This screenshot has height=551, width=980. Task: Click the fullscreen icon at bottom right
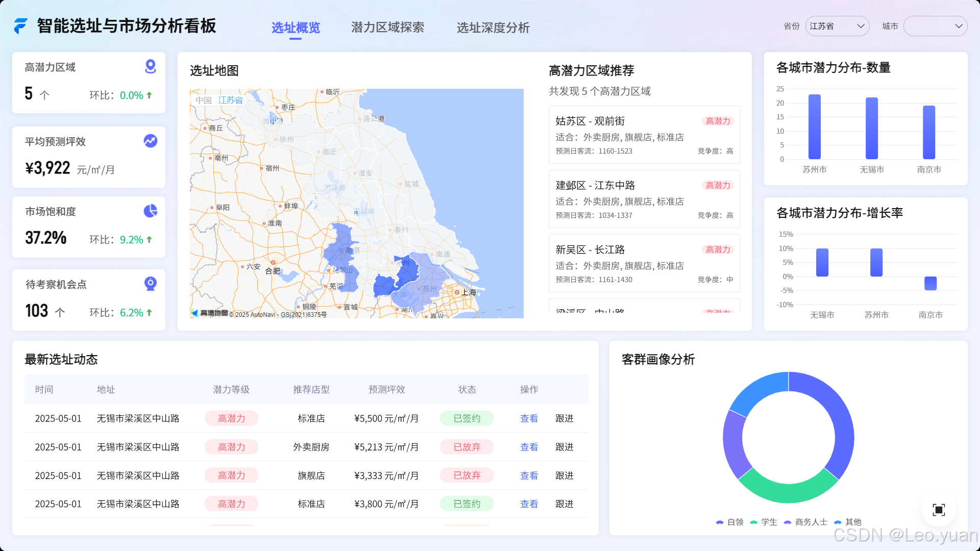pyautogui.click(x=939, y=510)
